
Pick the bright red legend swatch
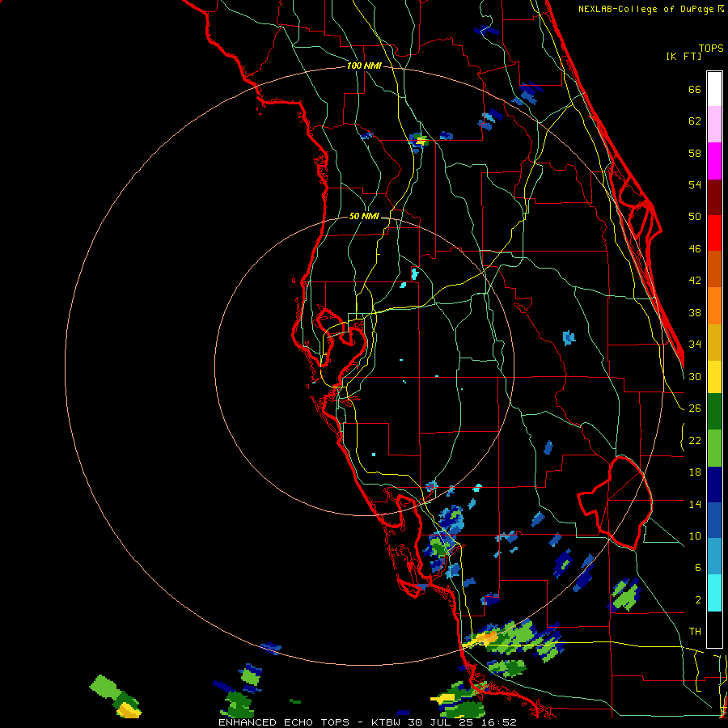pos(714,233)
